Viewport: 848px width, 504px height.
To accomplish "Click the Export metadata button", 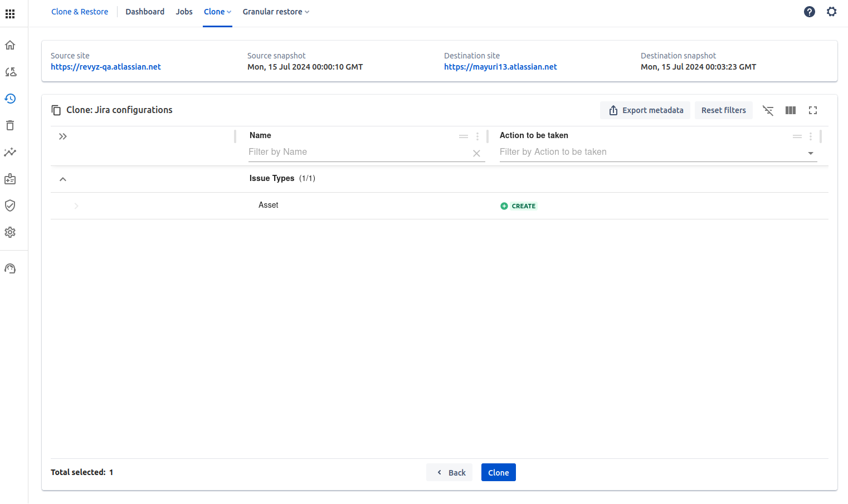I will point(645,110).
